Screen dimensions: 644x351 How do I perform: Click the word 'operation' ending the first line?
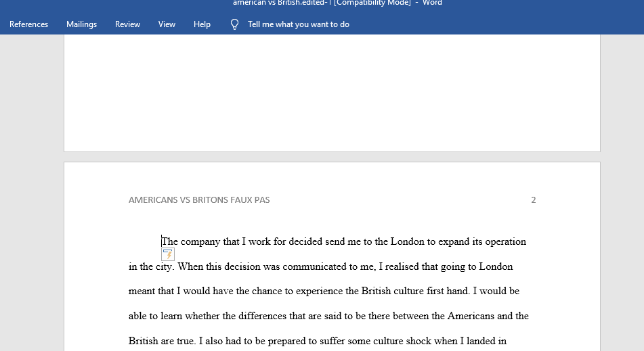pos(506,242)
